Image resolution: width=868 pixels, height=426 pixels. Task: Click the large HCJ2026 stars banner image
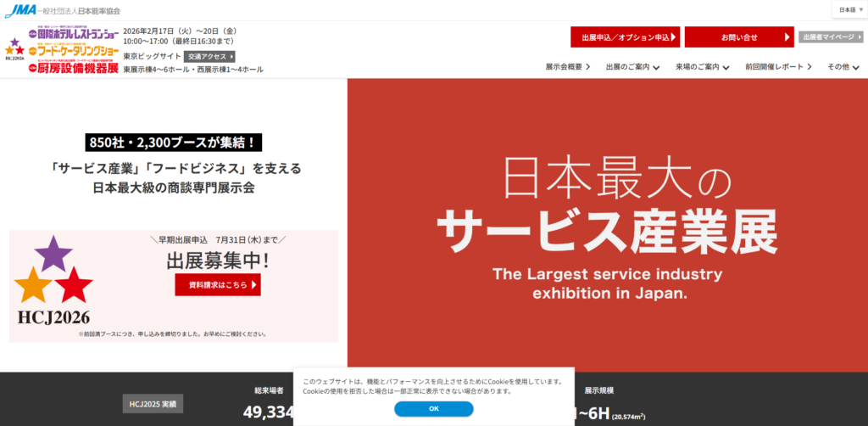53,280
